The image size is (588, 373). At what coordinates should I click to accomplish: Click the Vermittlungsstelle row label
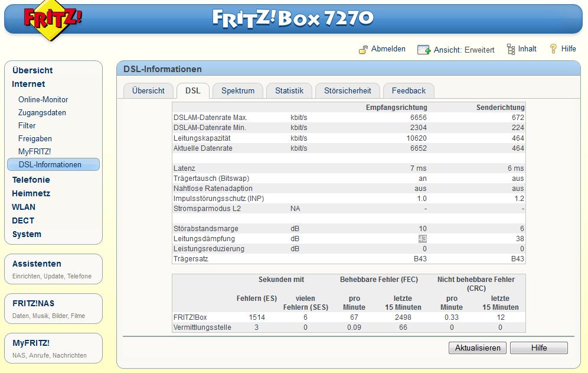point(202,327)
